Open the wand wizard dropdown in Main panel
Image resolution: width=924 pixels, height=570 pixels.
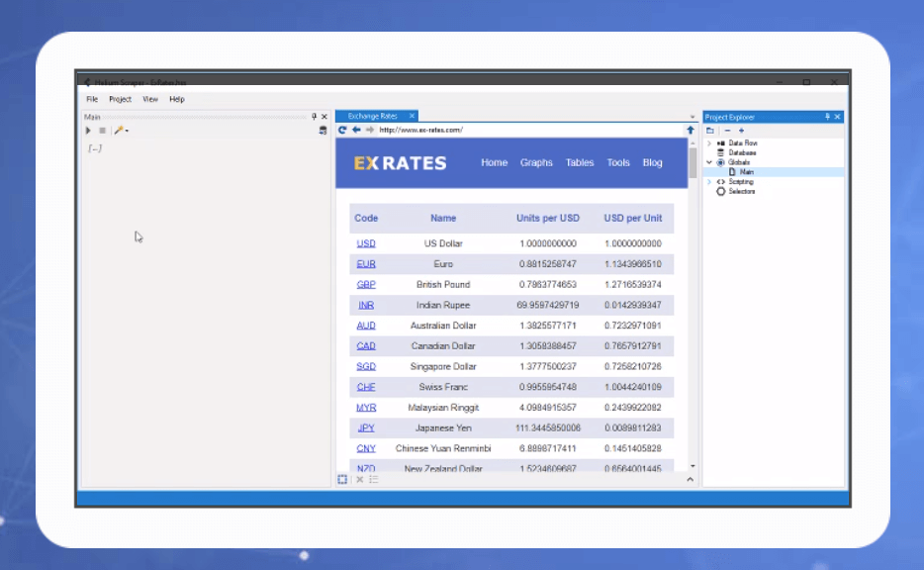pos(122,131)
